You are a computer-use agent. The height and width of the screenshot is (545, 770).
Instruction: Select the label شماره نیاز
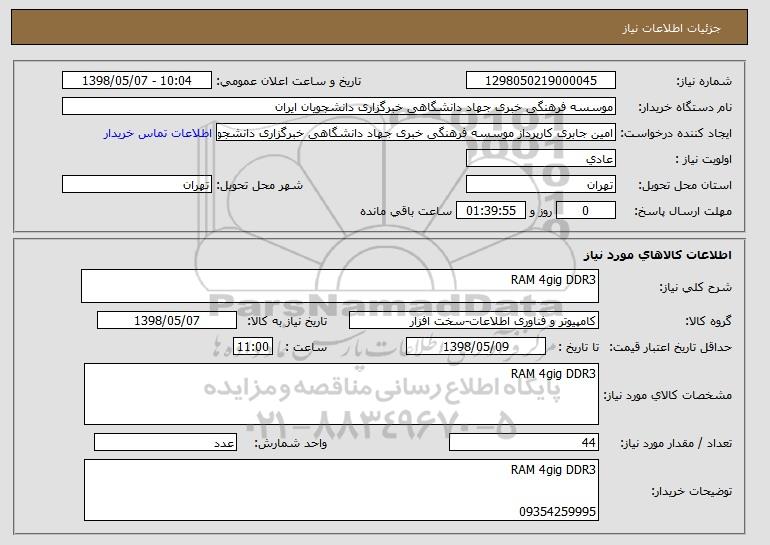click(704, 81)
